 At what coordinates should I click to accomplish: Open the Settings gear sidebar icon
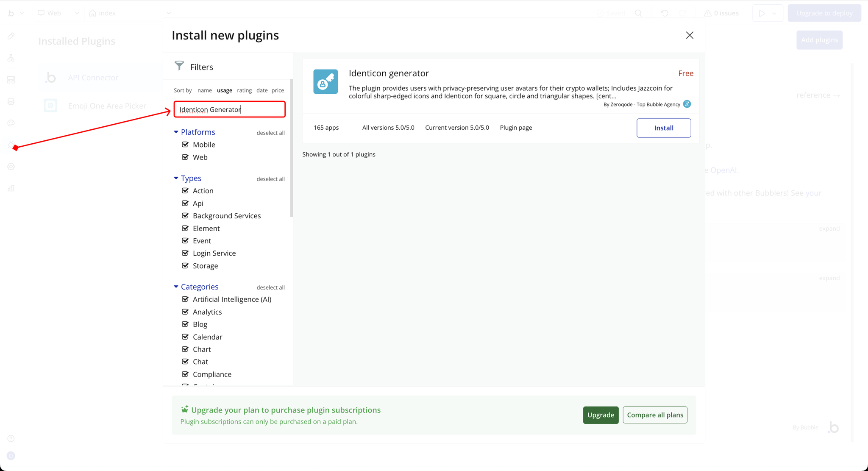tap(11, 167)
